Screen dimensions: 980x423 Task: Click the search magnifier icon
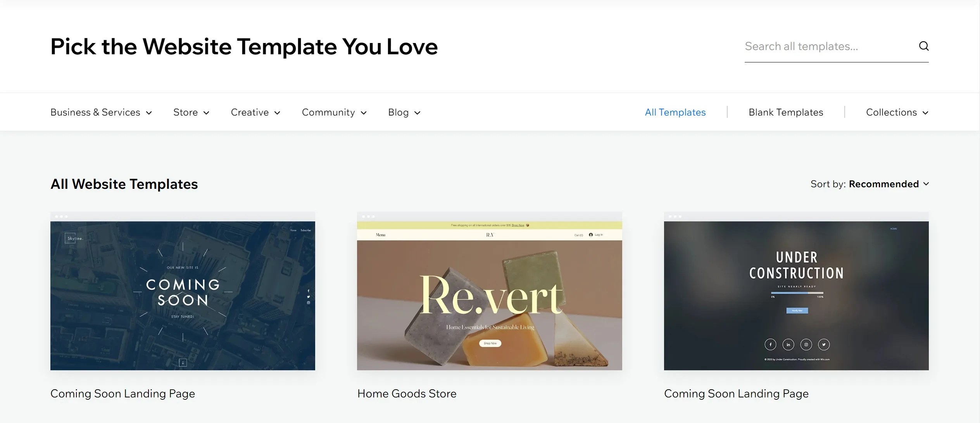pyautogui.click(x=924, y=46)
